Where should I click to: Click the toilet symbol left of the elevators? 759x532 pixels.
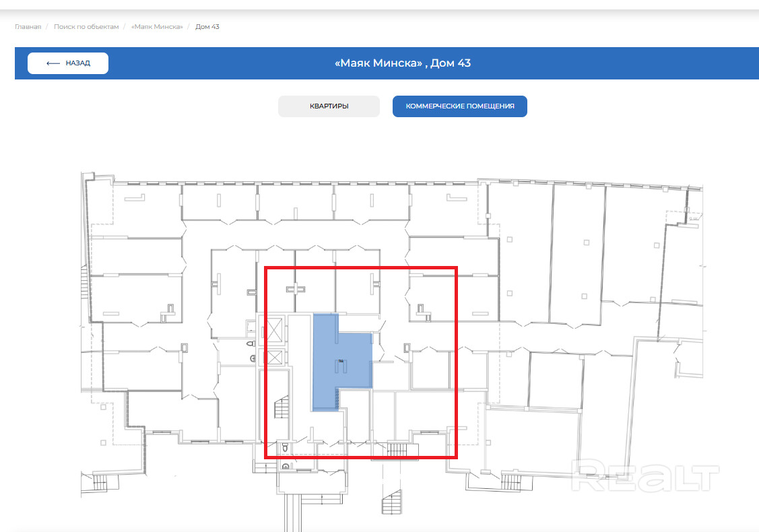[251, 343]
